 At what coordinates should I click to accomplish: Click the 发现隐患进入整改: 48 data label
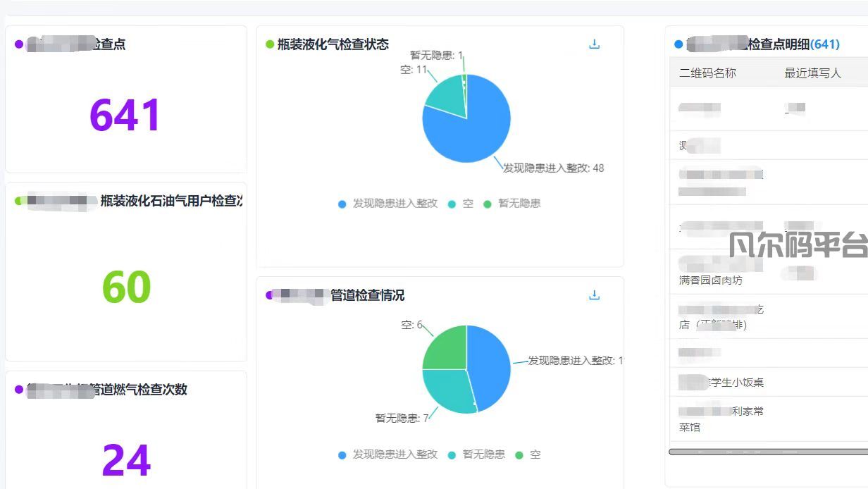tap(553, 168)
